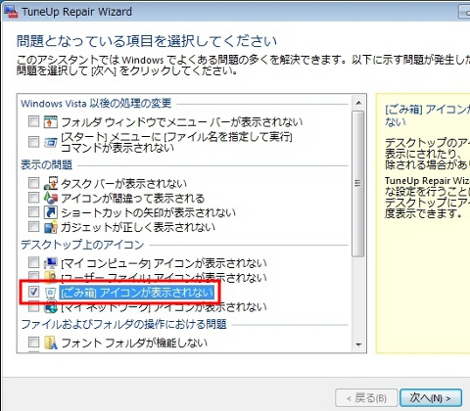
Task: Select the recycle bin icon image
Action: pos(50,293)
